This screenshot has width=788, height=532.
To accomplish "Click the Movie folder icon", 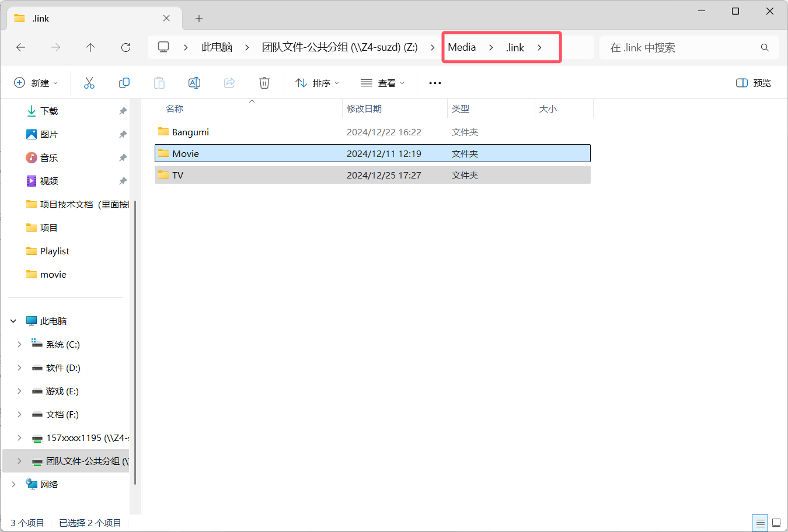I will [163, 153].
